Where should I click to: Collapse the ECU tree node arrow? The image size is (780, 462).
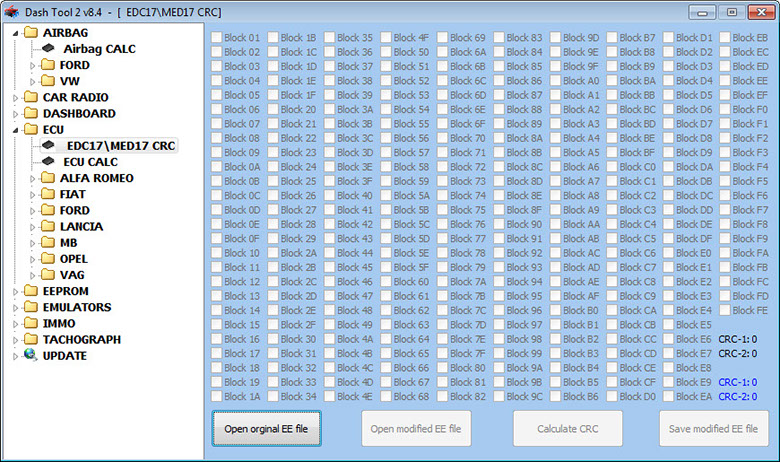click(x=14, y=130)
